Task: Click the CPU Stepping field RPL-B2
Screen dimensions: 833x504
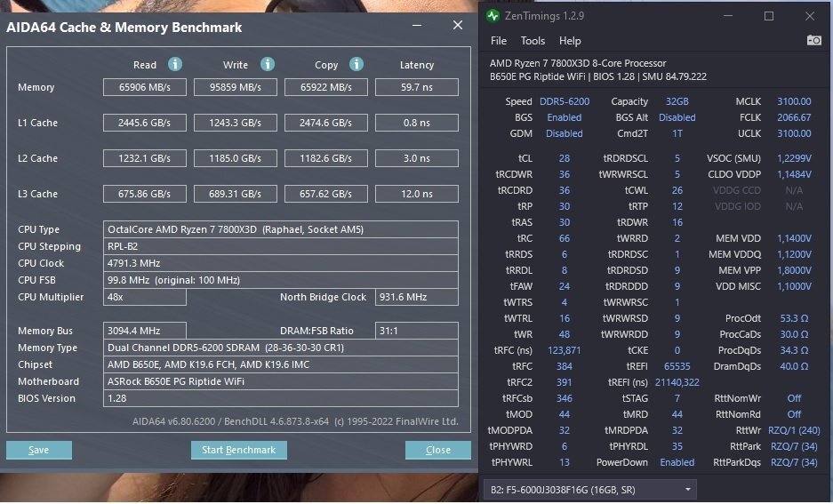Action: tap(281, 246)
